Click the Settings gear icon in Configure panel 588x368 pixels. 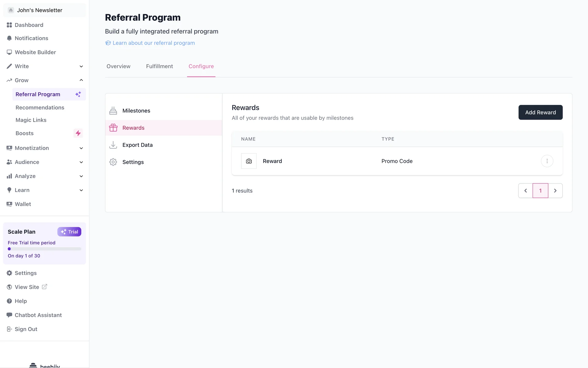tap(113, 162)
